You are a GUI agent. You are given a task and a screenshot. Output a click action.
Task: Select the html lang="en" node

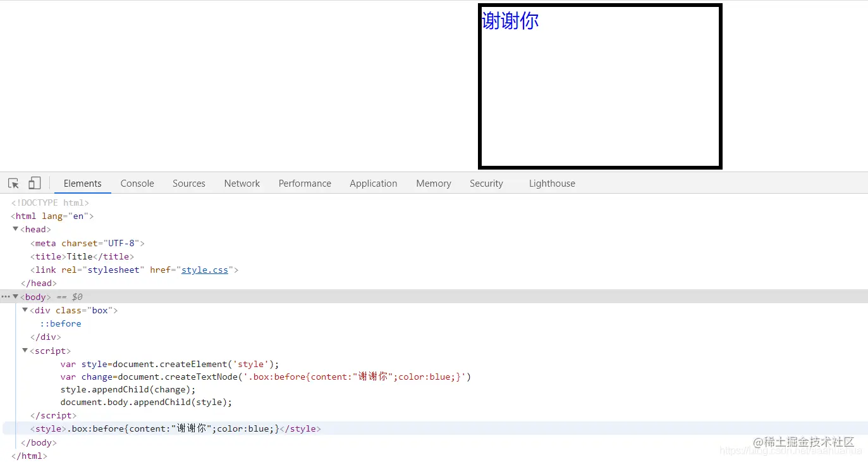52,216
